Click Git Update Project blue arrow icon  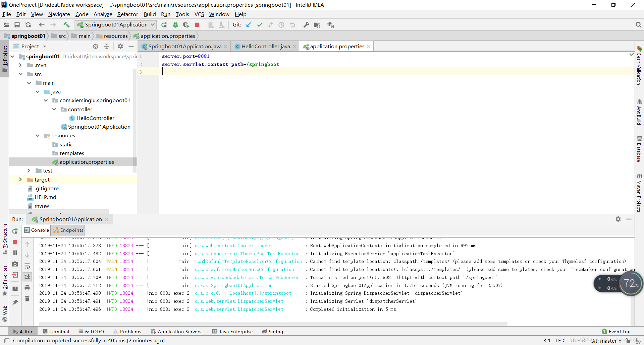[249, 25]
